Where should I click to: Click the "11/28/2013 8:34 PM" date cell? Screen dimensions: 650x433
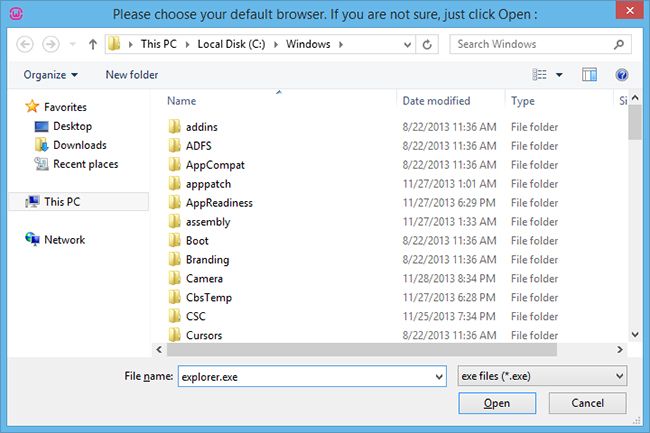[x=449, y=278]
